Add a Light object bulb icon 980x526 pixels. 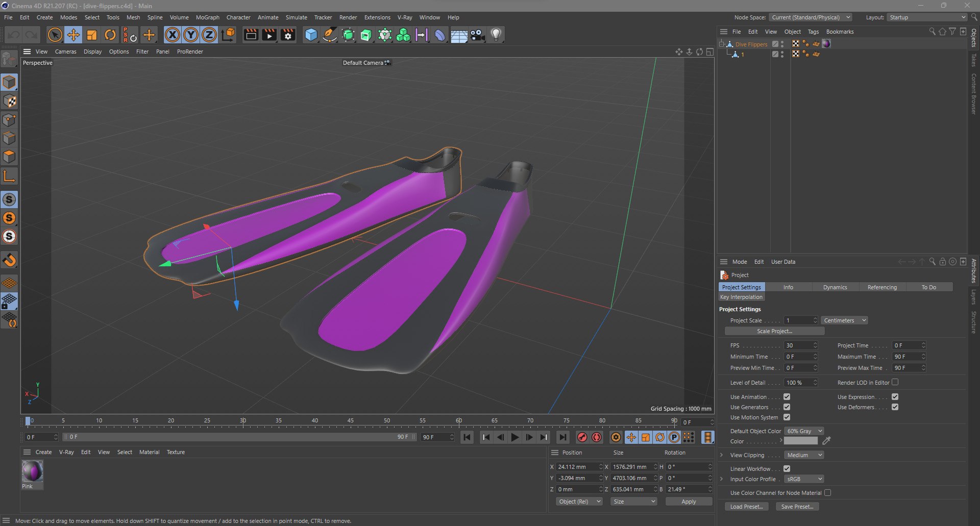496,35
